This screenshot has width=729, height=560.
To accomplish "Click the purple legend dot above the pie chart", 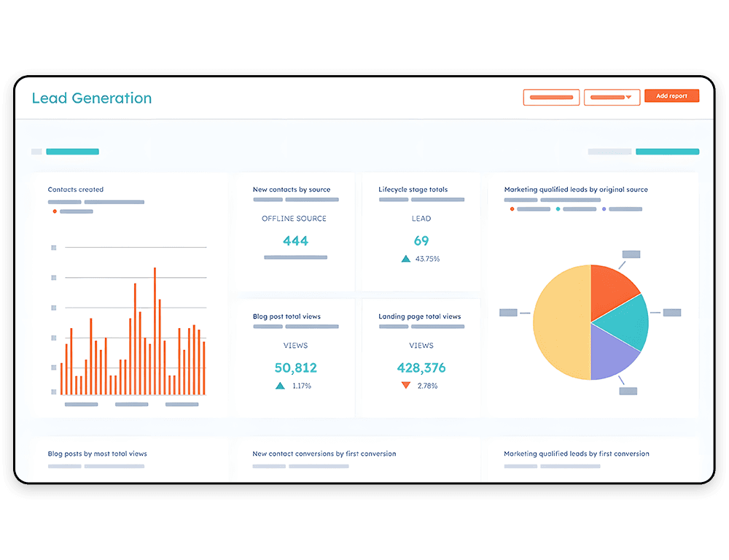I will [604, 209].
